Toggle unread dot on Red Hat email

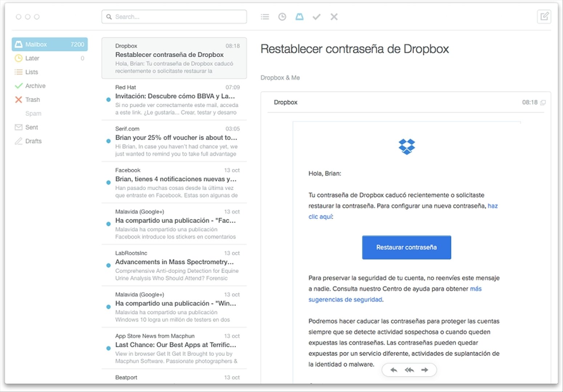pos(108,100)
